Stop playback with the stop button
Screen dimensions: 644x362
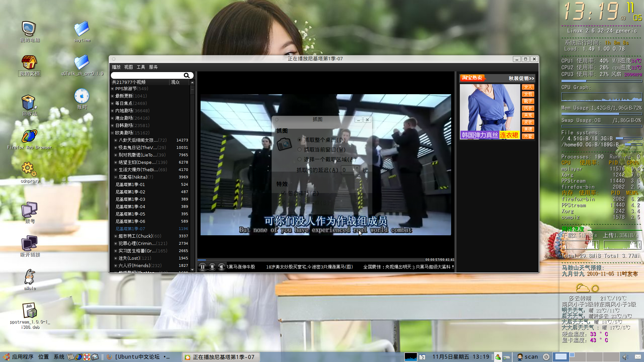click(x=212, y=267)
